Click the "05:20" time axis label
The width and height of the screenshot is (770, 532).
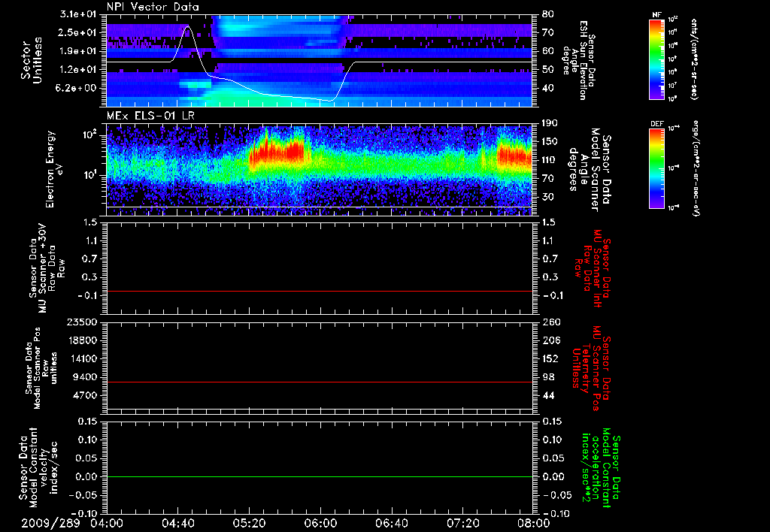pos(249,523)
